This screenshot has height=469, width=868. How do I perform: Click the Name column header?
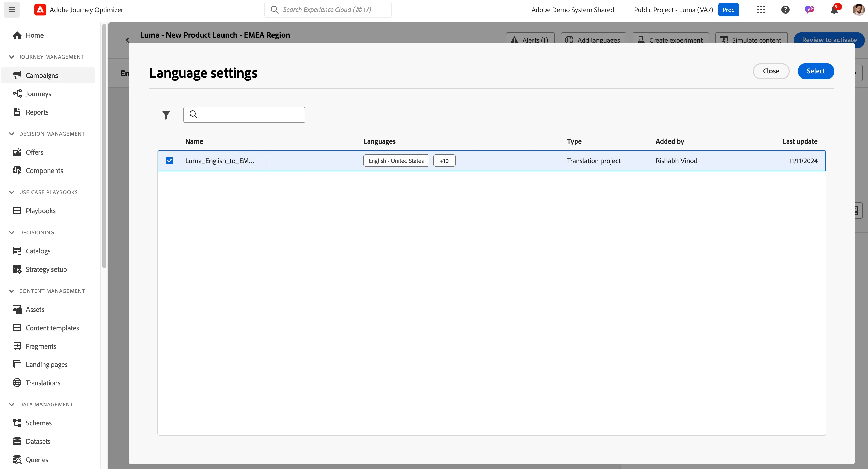(x=194, y=141)
